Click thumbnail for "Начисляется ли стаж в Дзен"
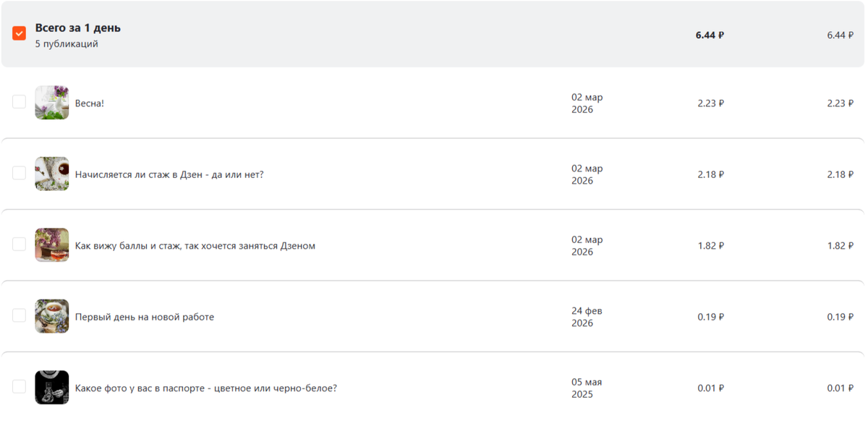The image size is (868, 434). point(52,174)
